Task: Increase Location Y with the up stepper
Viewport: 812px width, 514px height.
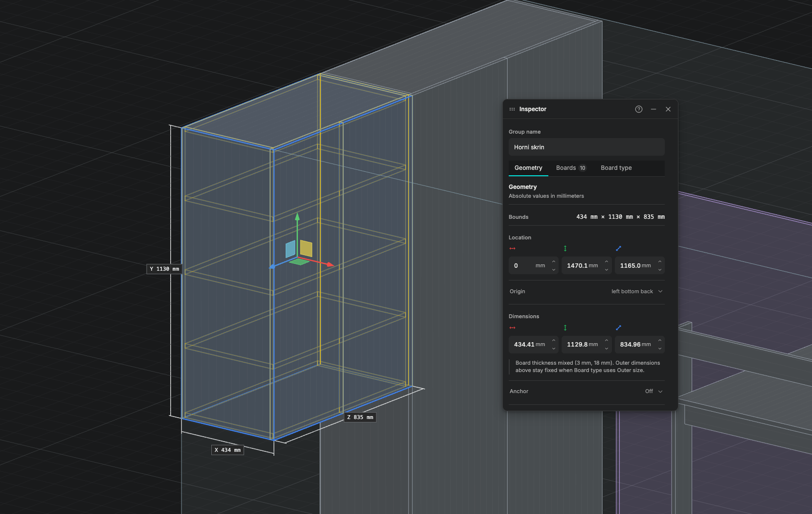Action: pyautogui.click(x=607, y=261)
